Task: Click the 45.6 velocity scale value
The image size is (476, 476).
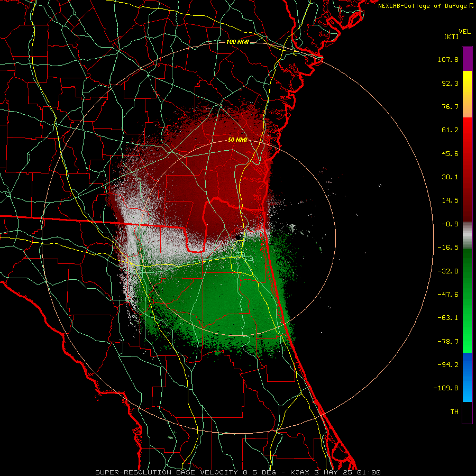Action: point(450,153)
